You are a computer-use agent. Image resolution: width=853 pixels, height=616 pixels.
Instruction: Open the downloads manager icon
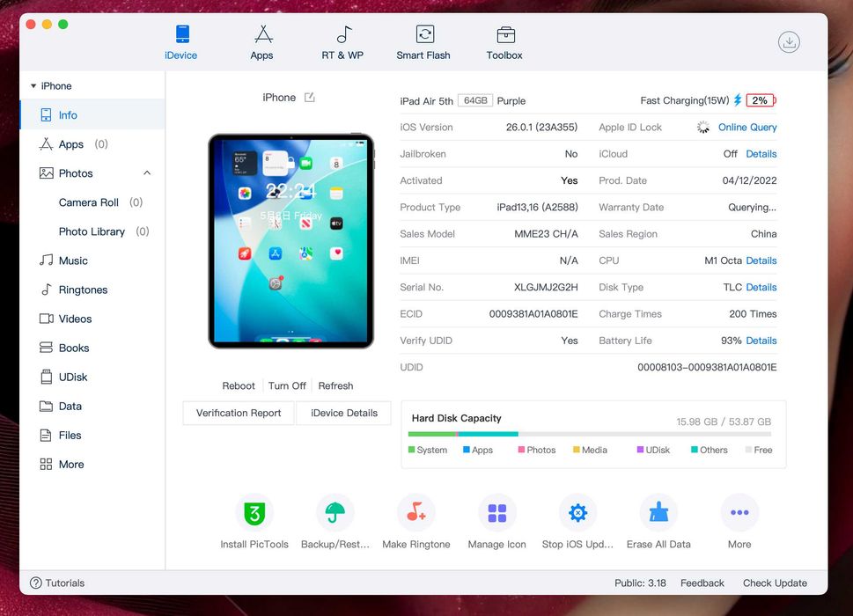tap(789, 42)
